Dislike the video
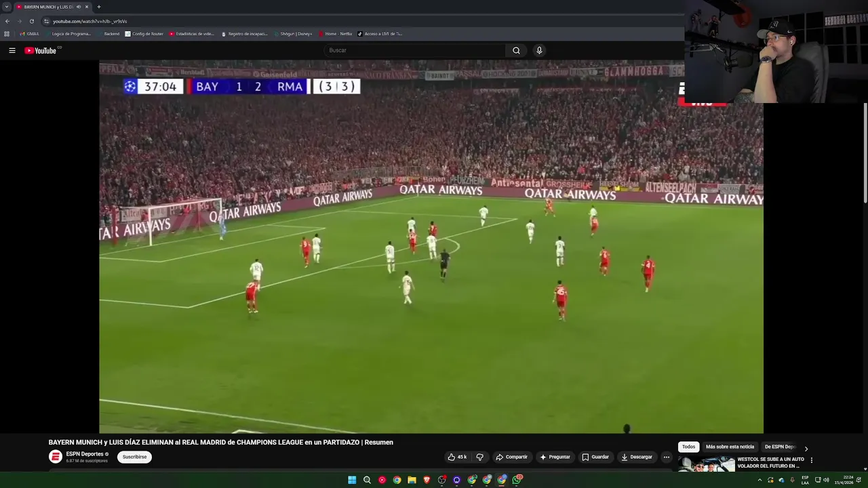The width and height of the screenshot is (868, 488). click(479, 457)
